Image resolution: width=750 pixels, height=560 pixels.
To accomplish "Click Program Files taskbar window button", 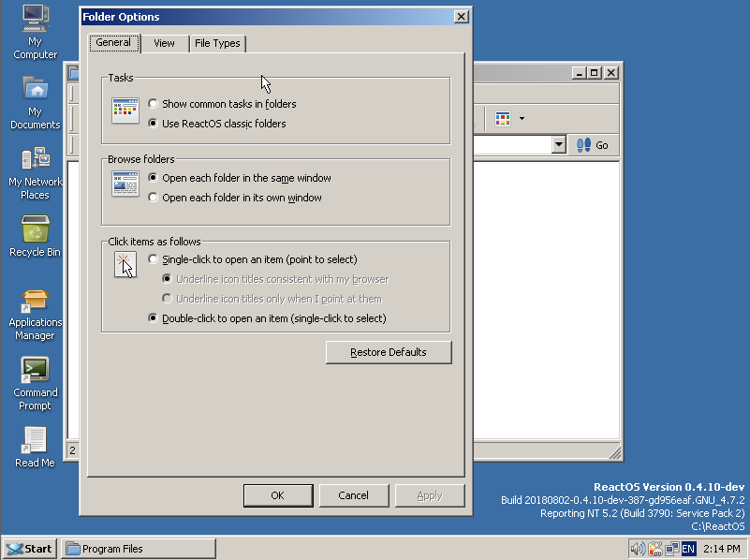I will (x=139, y=549).
